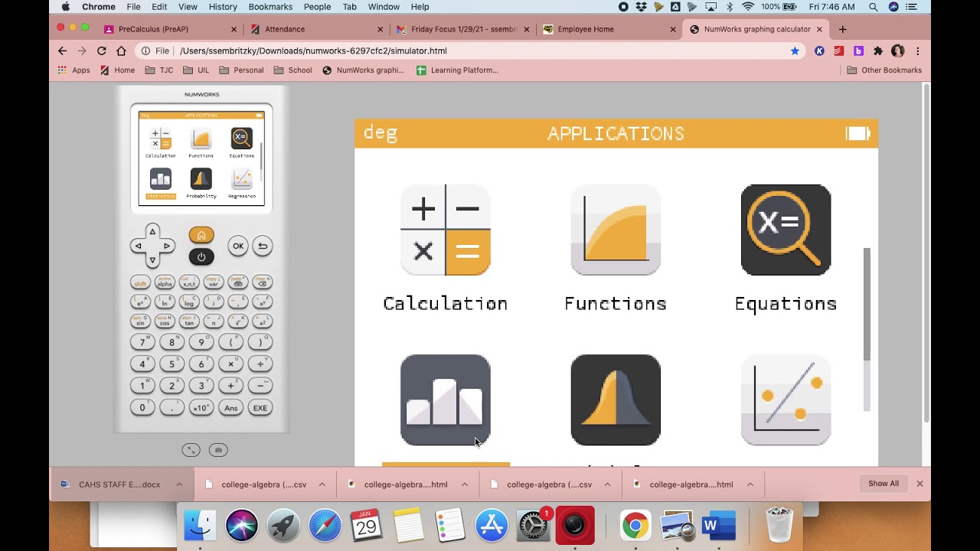Image resolution: width=980 pixels, height=551 pixels.
Task: Expand the CAHS STAFF docx download options
Action: (x=179, y=484)
